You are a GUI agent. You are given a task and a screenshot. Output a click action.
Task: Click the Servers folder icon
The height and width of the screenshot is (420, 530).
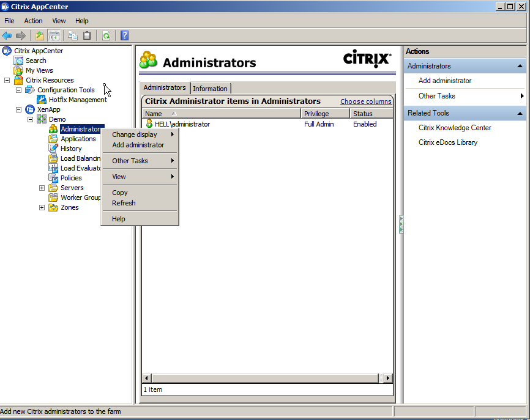[53, 188]
